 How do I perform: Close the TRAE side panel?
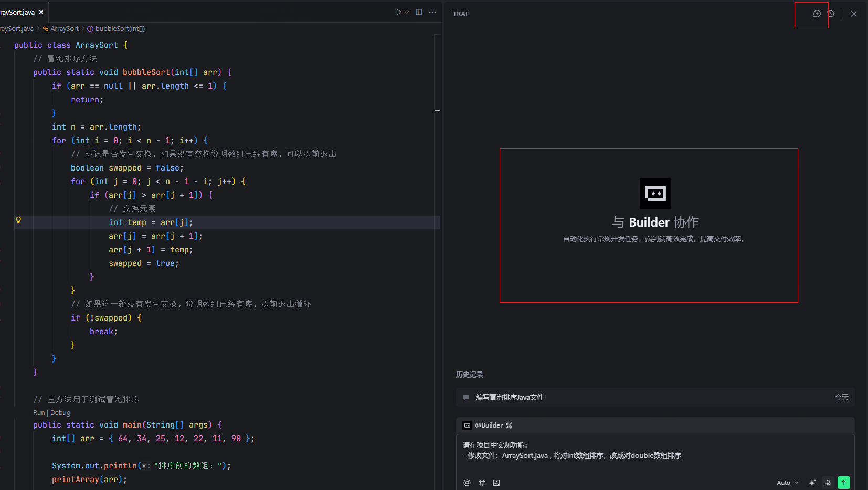(x=854, y=14)
